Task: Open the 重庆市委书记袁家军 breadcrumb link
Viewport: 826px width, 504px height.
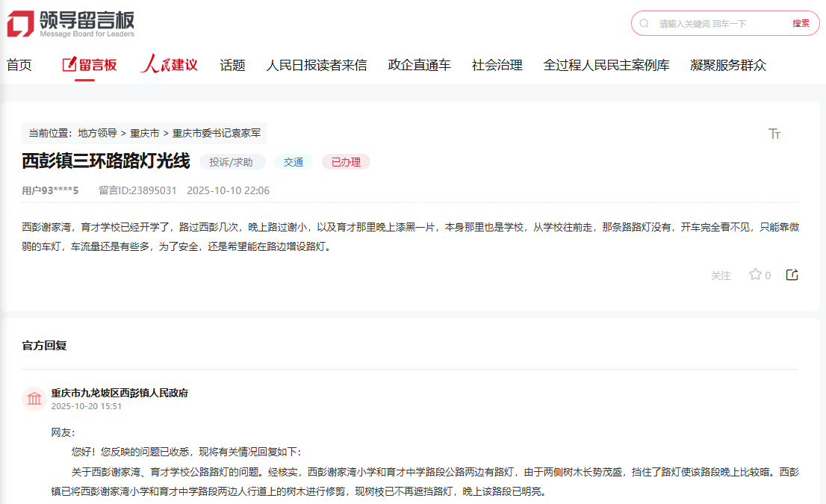Action: [215, 134]
